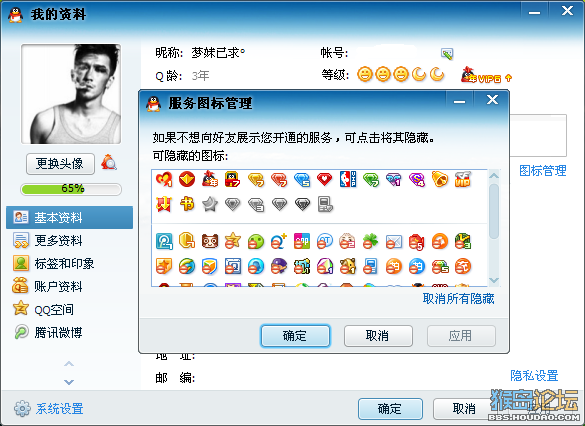Click the 应用 apply button

click(x=461, y=336)
